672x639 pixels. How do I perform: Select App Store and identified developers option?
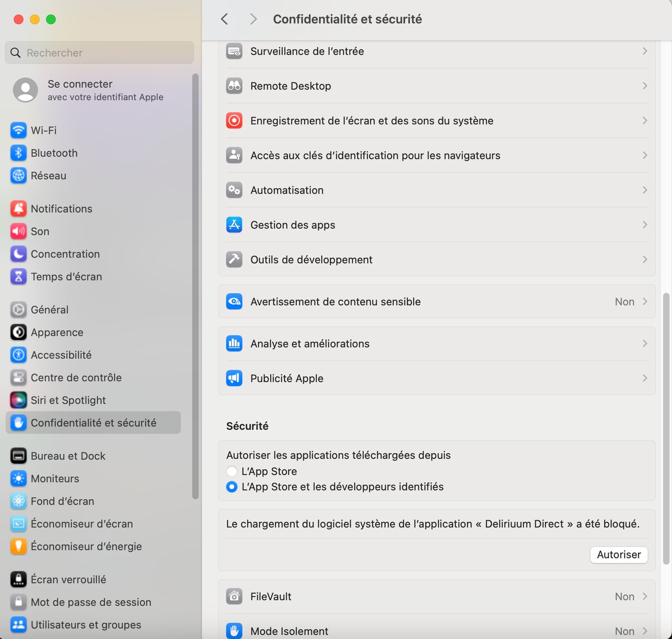pyautogui.click(x=232, y=486)
